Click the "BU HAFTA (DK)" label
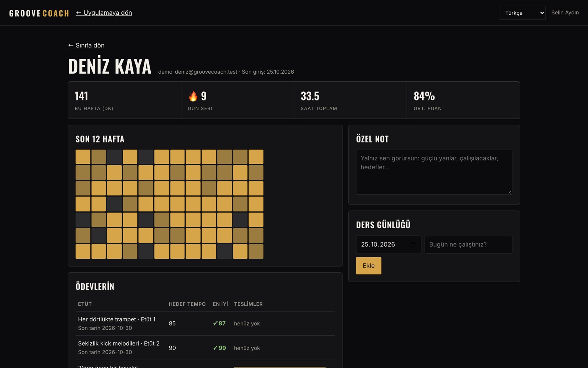 [x=94, y=109]
